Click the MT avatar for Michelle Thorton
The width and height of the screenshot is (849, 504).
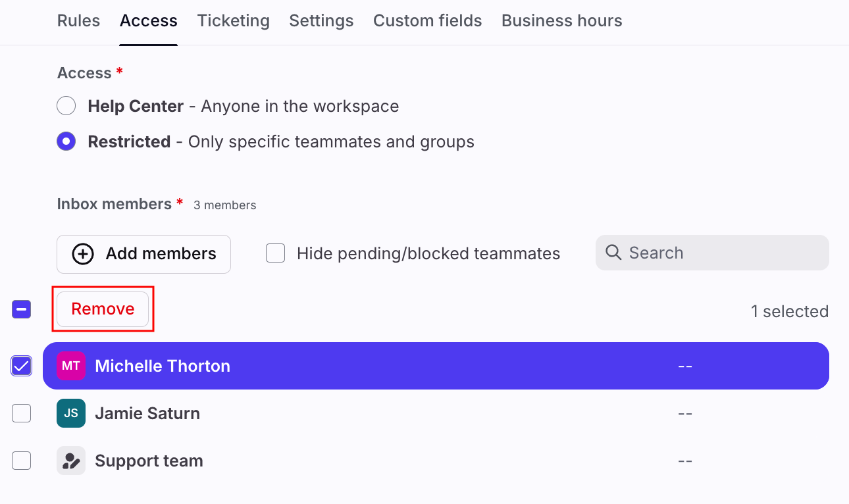tap(71, 366)
